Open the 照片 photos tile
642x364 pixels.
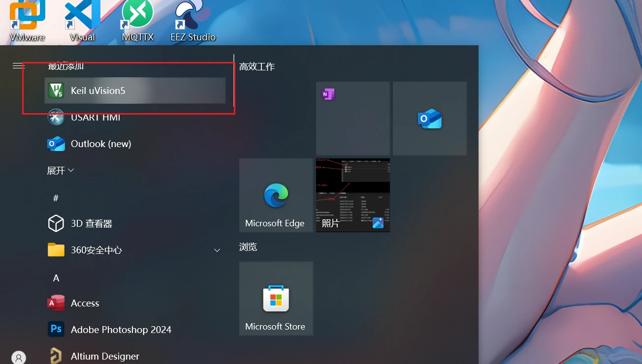353,195
